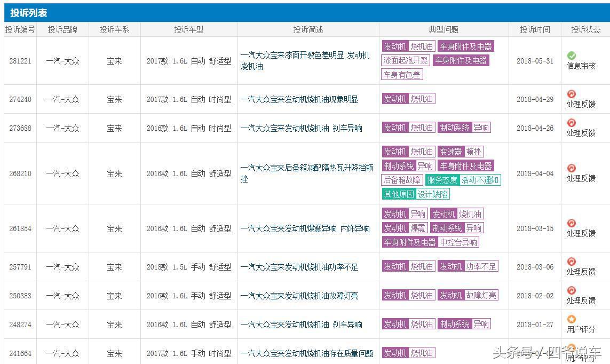Click the 投诉时间 column header
Screen dimensions: 610x364
(x=534, y=30)
